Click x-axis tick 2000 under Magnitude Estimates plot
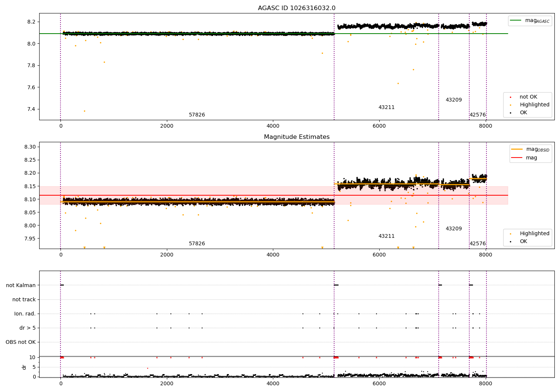Image resolution: width=560 pixels, height=392 pixels. click(x=167, y=255)
